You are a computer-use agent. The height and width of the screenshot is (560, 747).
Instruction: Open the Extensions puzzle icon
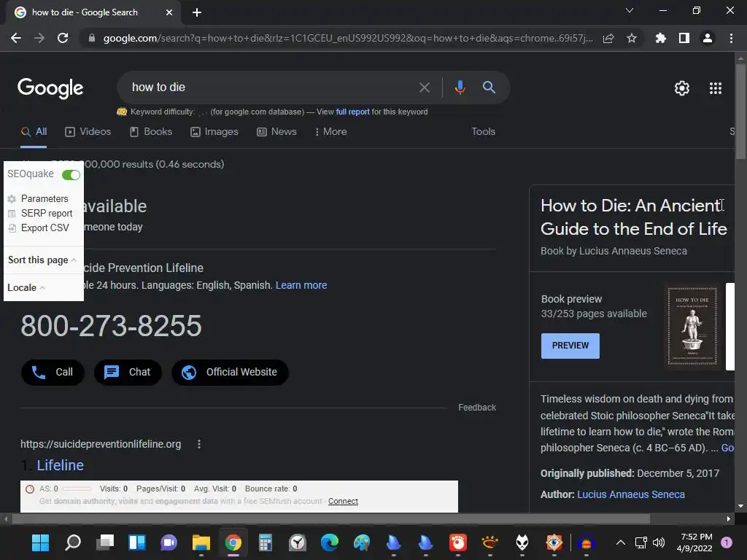click(x=661, y=38)
